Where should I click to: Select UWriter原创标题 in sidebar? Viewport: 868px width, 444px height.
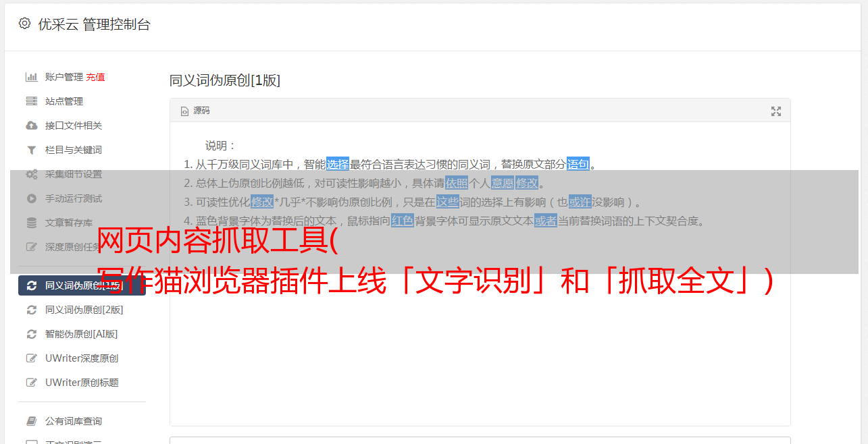tap(82, 383)
